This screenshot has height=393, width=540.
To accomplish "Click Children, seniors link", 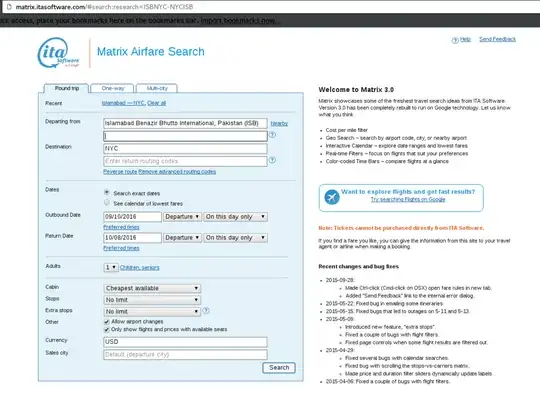I will pyautogui.click(x=139, y=268).
